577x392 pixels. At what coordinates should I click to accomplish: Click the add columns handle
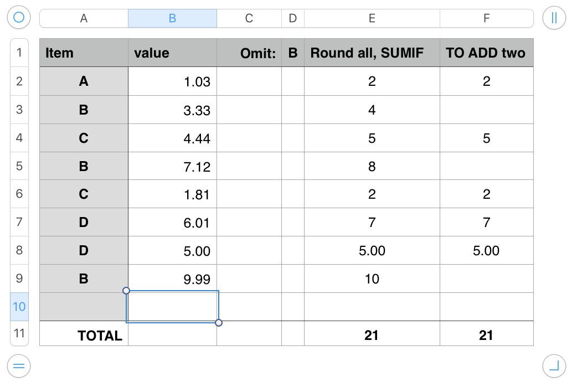pyautogui.click(x=554, y=18)
